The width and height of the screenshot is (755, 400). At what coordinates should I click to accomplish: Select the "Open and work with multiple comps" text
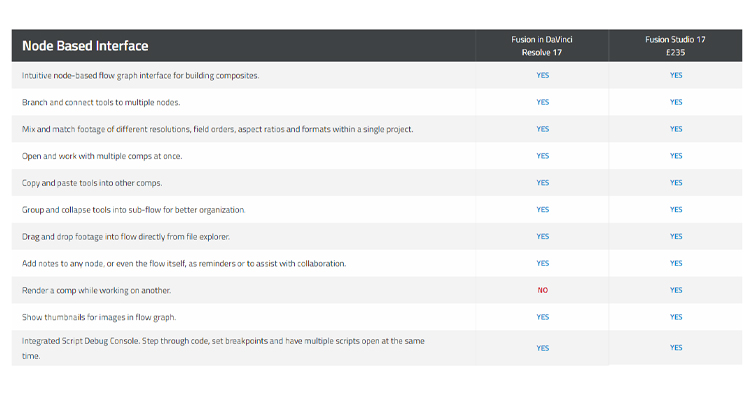102,156
